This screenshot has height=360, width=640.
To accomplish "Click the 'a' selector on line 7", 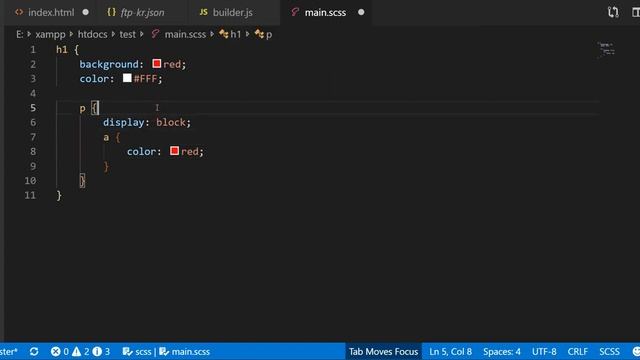I will click(x=106, y=137).
